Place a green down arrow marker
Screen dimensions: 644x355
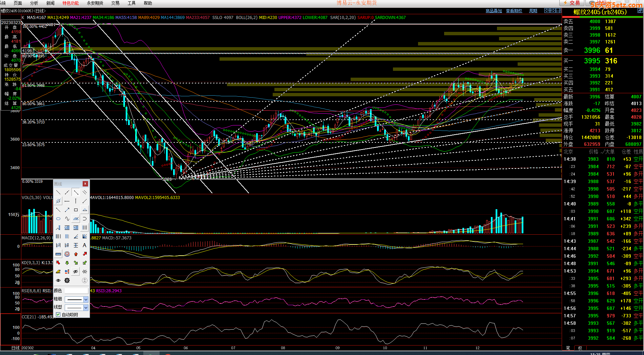tap(67, 263)
